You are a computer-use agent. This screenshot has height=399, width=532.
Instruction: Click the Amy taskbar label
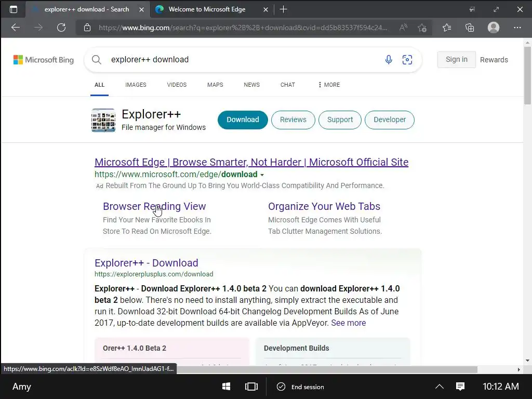(x=22, y=387)
